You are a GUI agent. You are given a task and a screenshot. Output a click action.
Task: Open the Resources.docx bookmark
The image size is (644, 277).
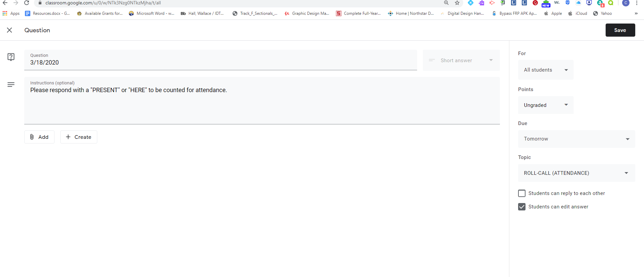47,13
